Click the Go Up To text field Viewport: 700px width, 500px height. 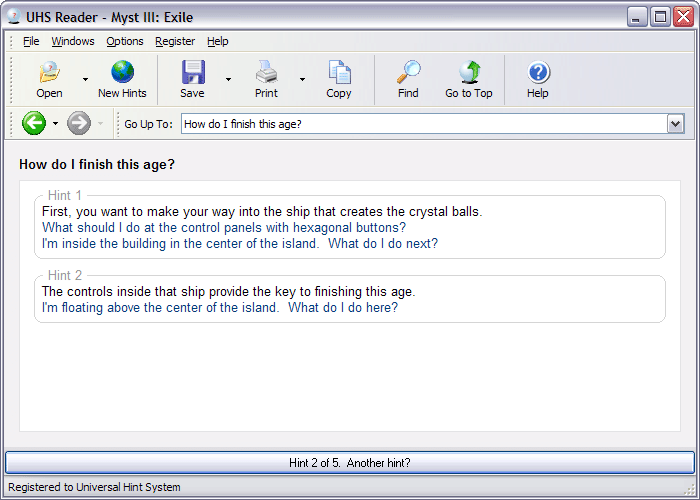pyautogui.click(x=424, y=124)
